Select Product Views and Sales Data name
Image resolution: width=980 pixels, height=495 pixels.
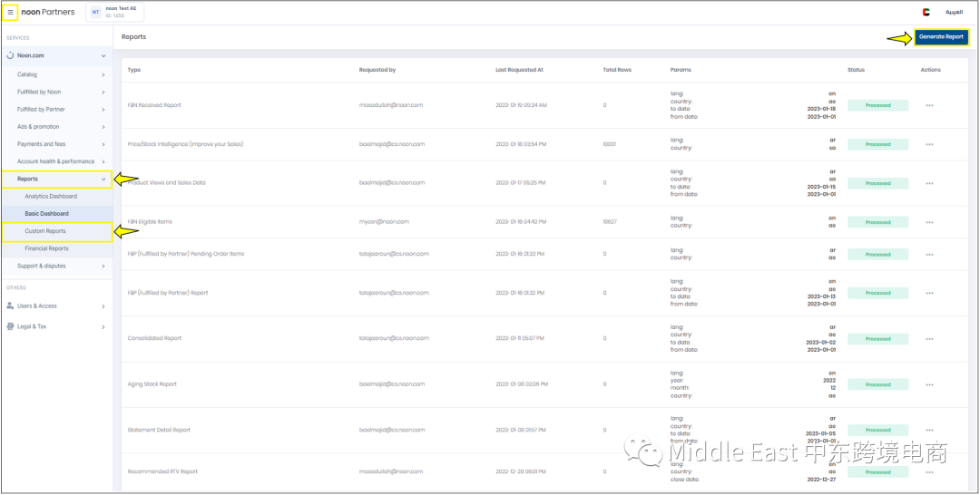[x=166, y=183]
